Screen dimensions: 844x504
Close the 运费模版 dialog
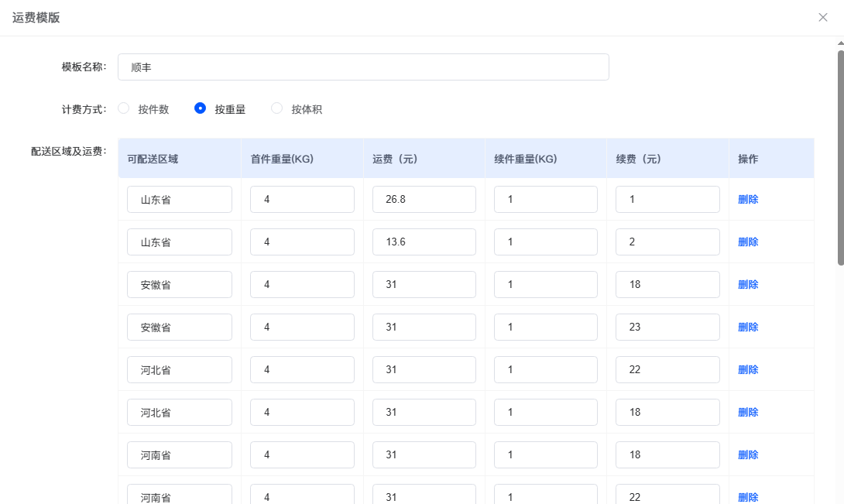pos(822,17)
